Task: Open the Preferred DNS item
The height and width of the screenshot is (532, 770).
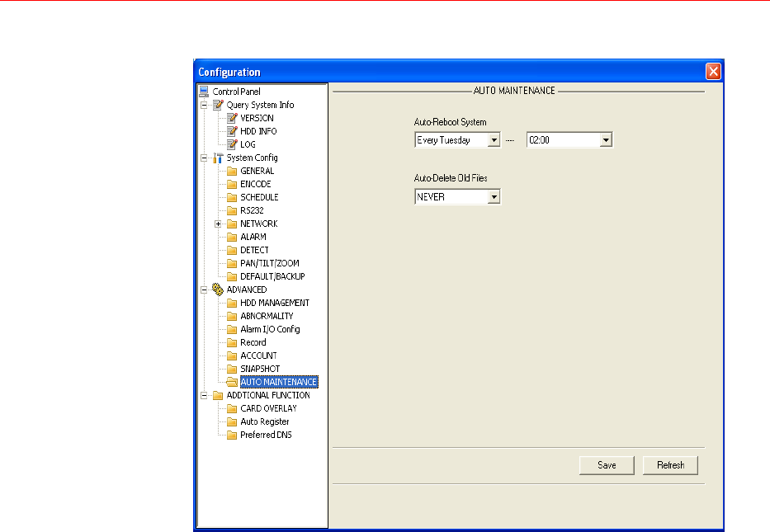Action: point(266,435)
